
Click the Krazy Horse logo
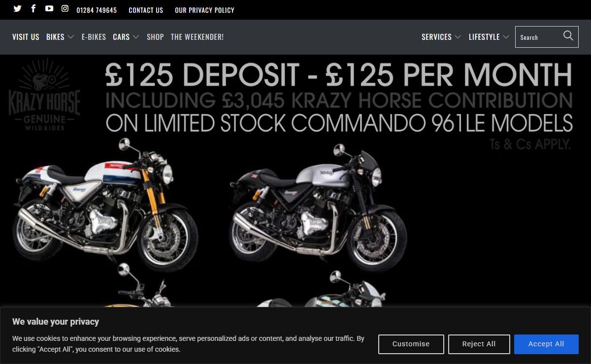[44, 95]
